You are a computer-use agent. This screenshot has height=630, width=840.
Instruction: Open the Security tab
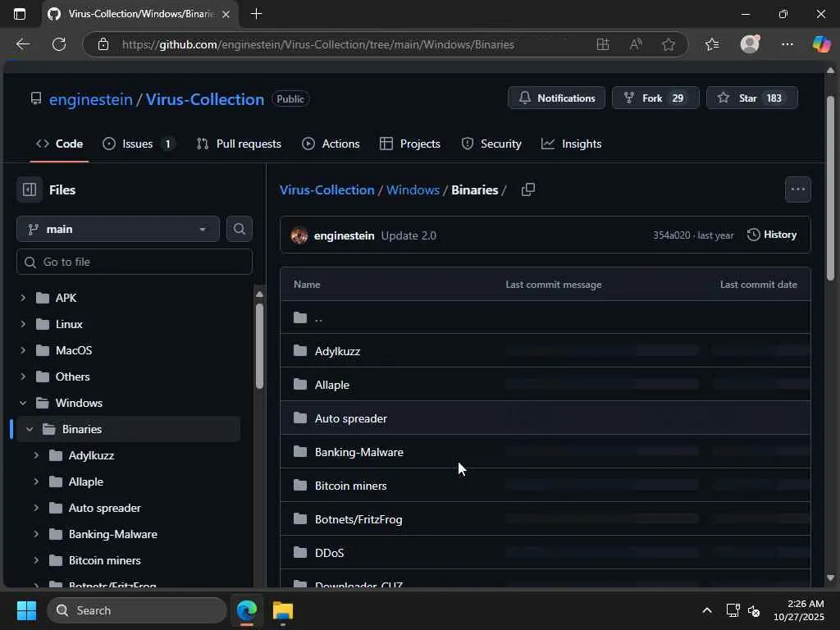tap(491, 144)
